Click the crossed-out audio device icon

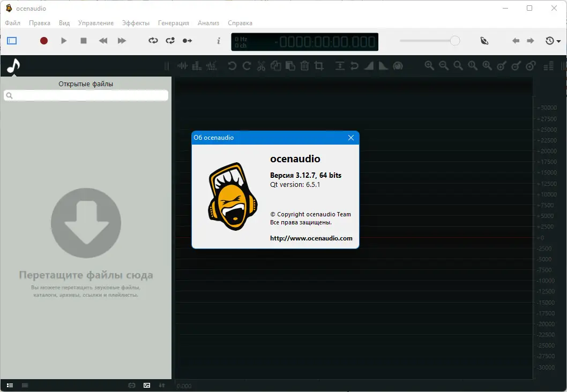coord(484,41)
